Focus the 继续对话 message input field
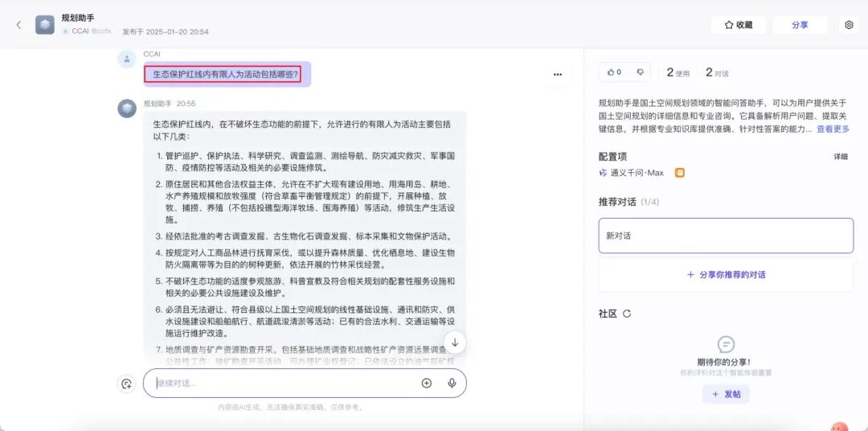 point(281,384)
